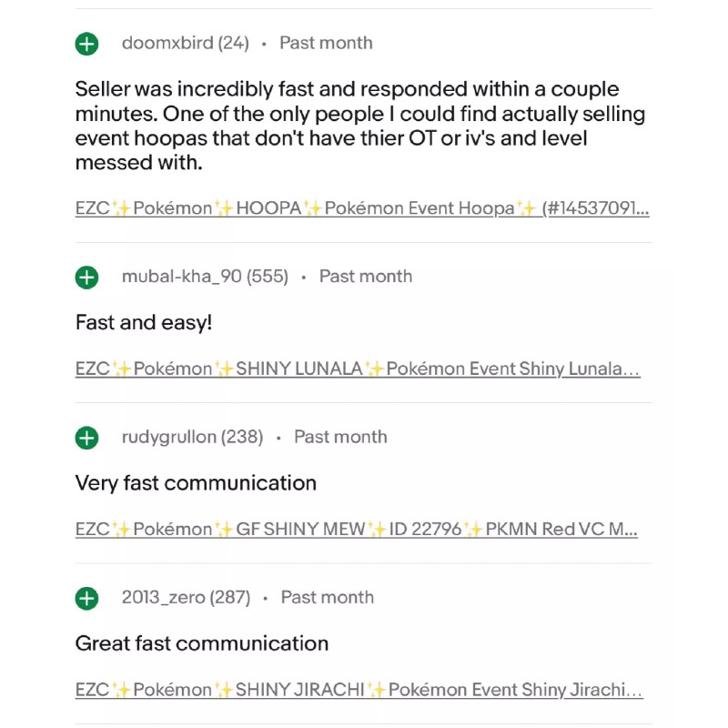Image resolution: width=728 pixels, height=728 pixels.
Task: Click the "Fast and easy!" review comment
Action: 143,322
